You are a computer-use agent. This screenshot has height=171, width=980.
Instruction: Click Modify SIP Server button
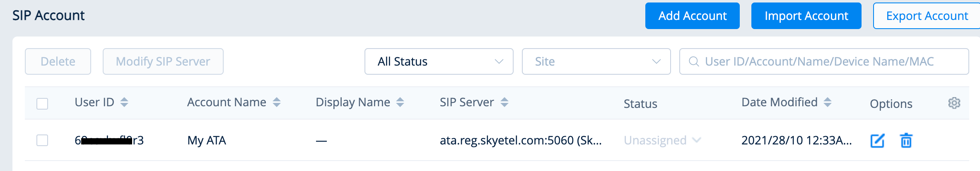click(163, 61)
